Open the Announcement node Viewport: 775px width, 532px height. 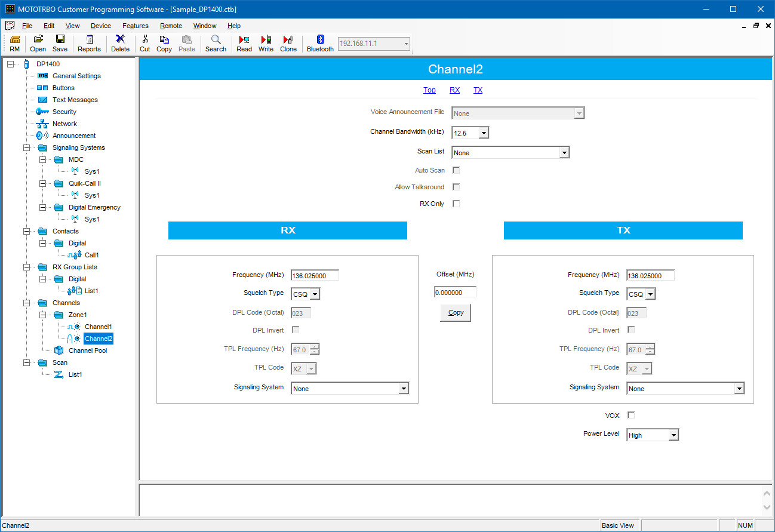74,136
